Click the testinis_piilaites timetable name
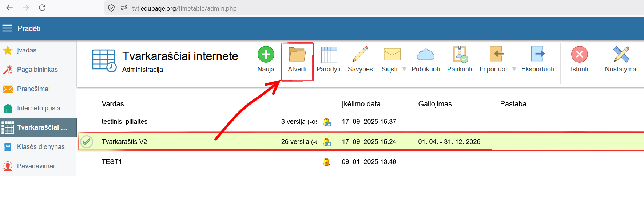 pyautogui.click(x=124, y=122)
